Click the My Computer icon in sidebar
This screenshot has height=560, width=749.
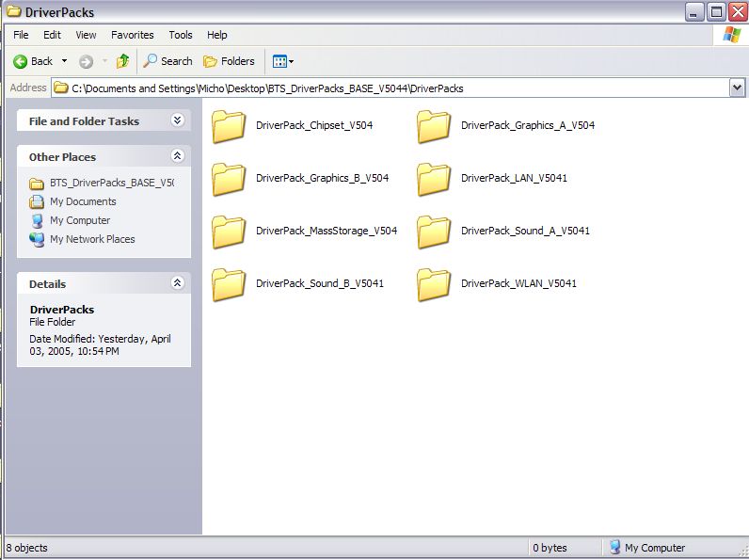click(37, 221)
